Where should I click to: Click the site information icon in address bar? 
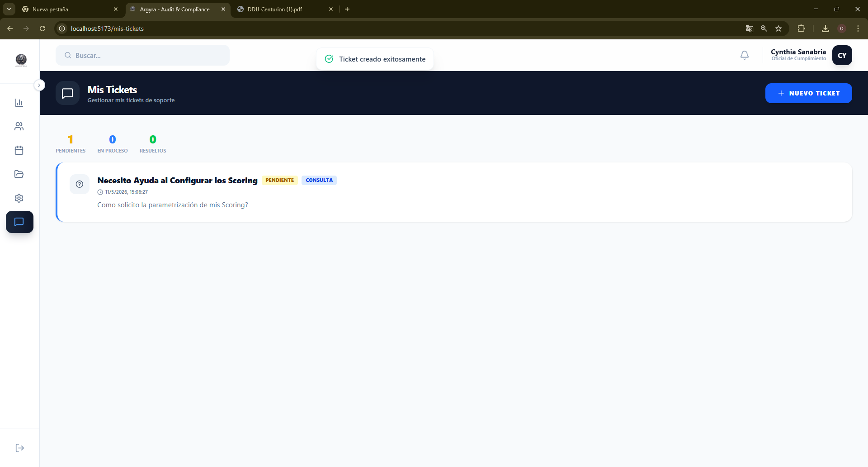pyautogui.click(x=62, y=29)
